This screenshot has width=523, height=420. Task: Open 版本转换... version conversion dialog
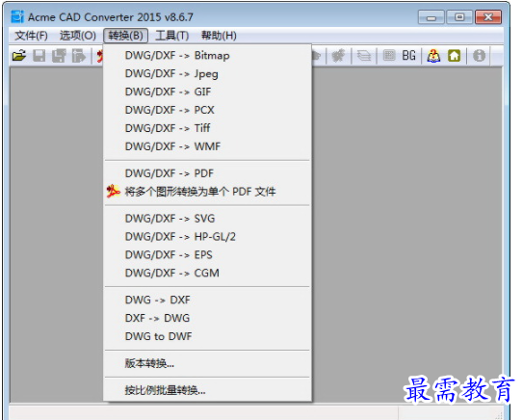coord(207,363)
